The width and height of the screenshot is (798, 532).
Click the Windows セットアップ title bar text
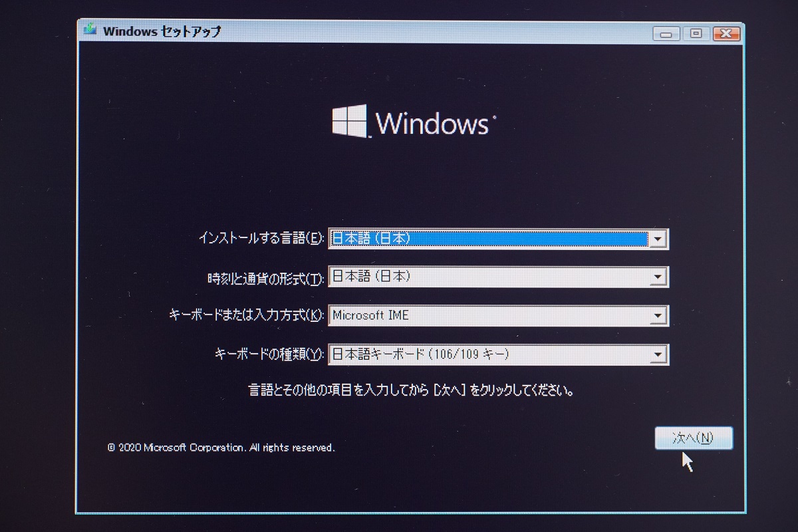coord(162,31)
